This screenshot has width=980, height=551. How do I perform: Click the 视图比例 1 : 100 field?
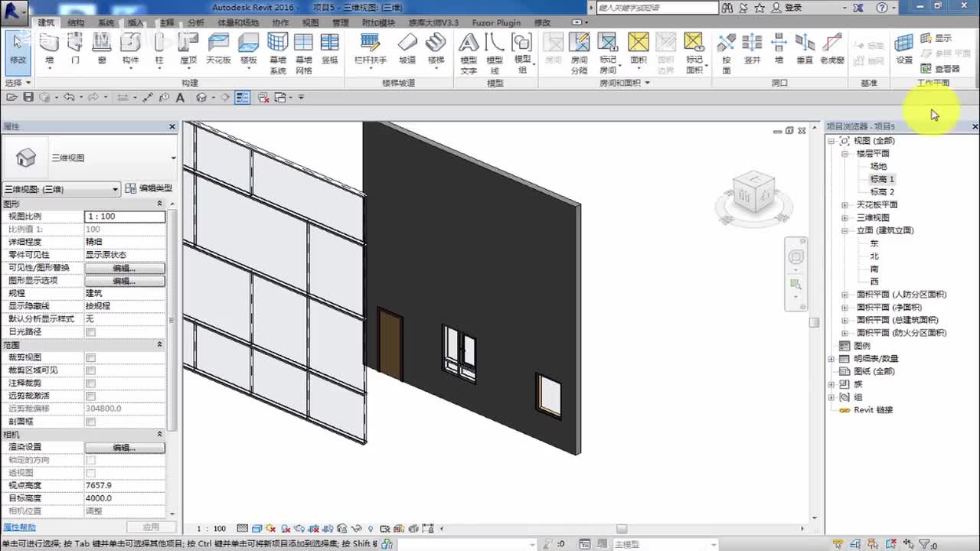(x=125, y=217)
